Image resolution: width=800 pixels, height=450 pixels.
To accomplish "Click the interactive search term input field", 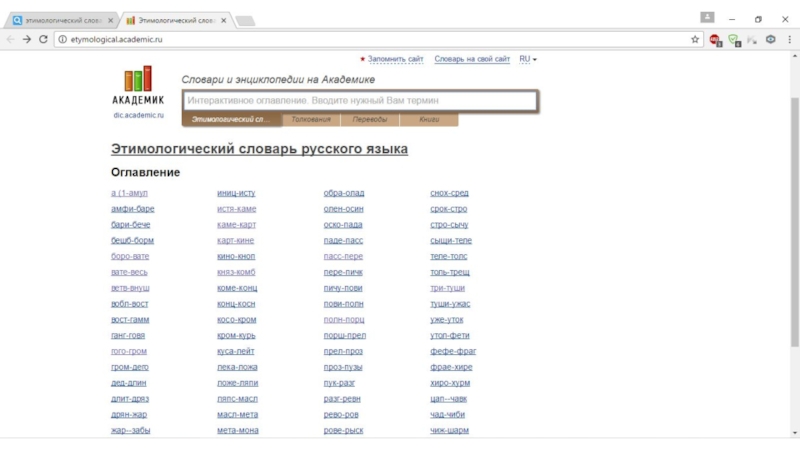I will [x=360, y=101].
